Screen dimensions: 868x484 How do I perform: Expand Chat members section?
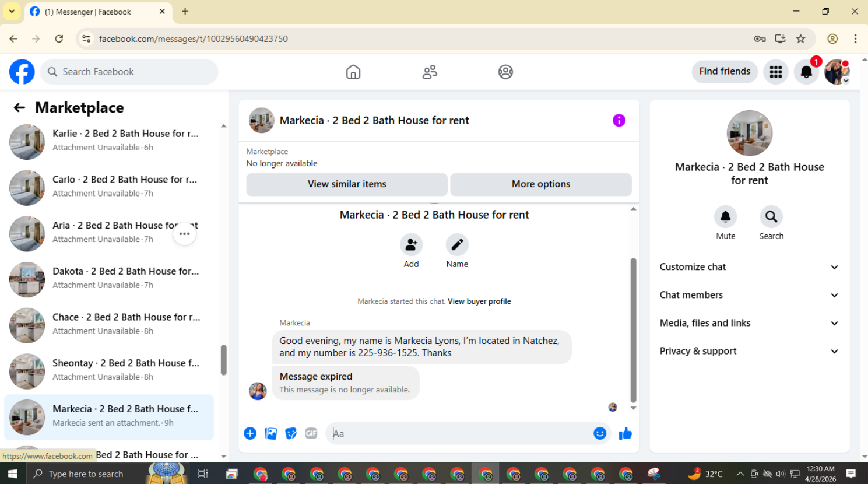coord(749,295)
